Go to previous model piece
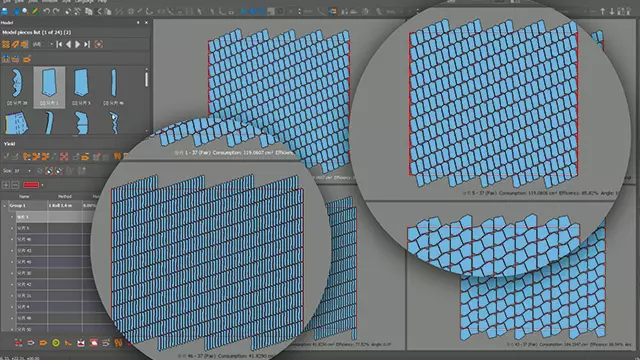 69,44
